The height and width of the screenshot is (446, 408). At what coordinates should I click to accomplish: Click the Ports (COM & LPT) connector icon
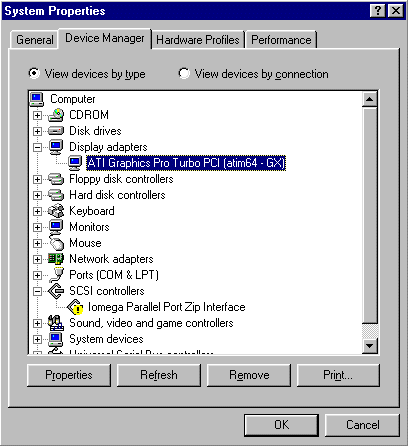57,275
